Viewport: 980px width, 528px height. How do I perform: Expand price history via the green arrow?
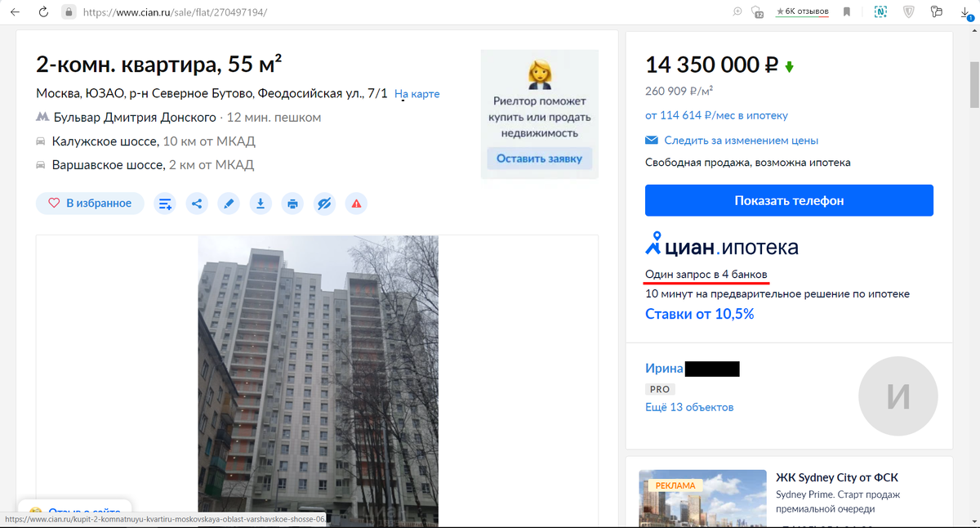pyautogui.click(x=789, y=67)
